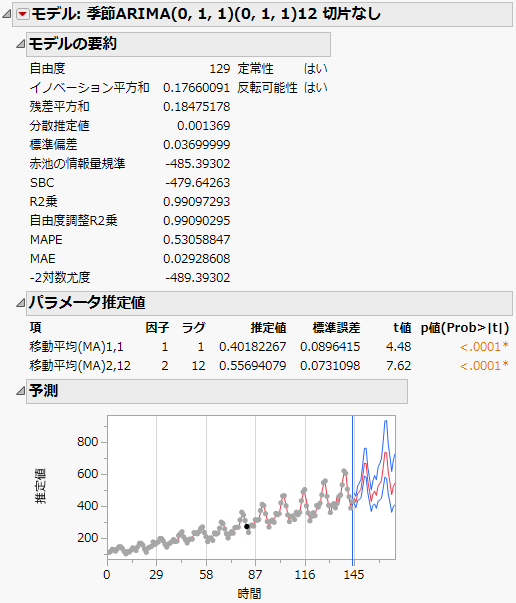
Task: Click the 推定値 column header
Action: pyautogui.click(x=268, y=328)
